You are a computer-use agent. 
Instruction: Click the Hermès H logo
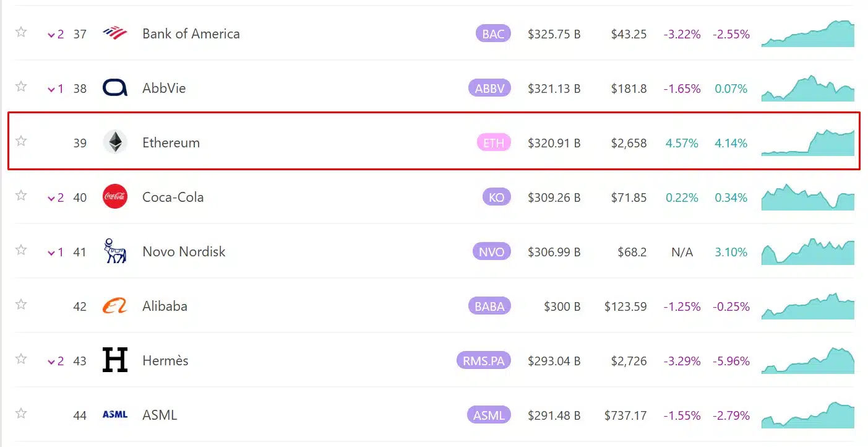click(x=115, y=360)
